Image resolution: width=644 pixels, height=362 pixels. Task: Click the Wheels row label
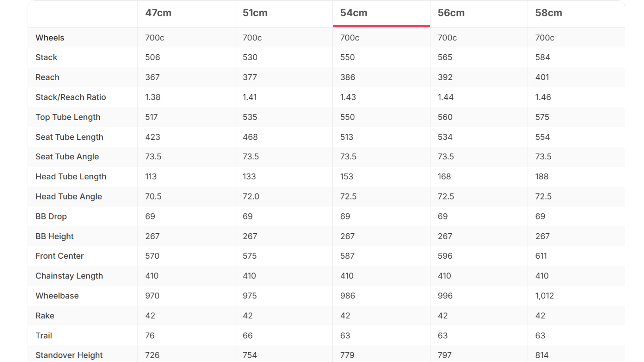[x=50, y=38]
